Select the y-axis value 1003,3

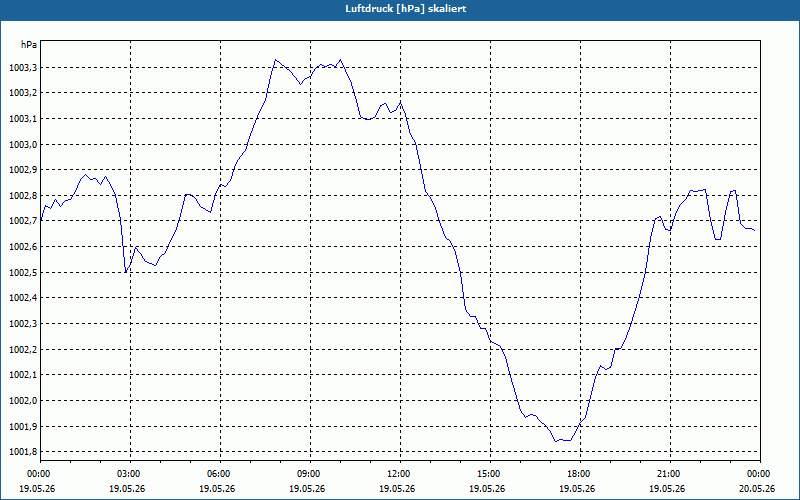tap(23, 68)
